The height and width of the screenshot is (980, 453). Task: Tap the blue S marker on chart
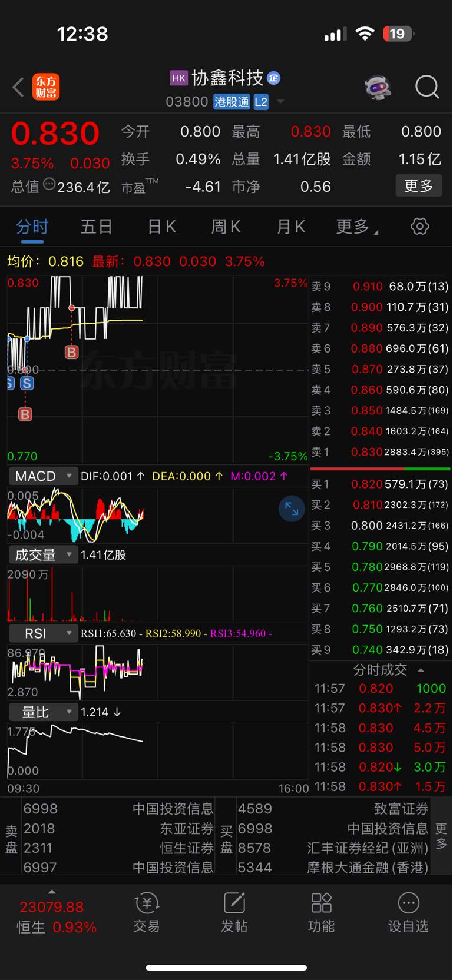(27, 383)
